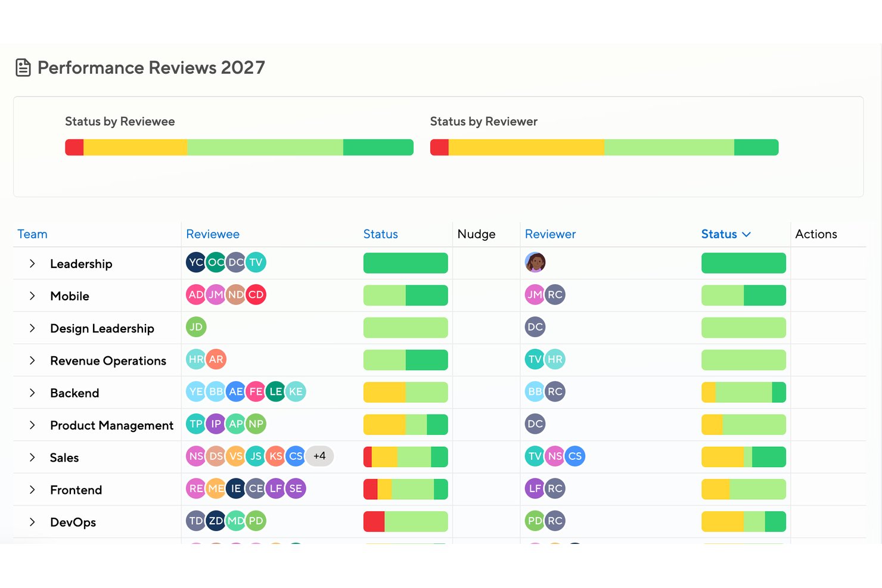Open DC reviewer avatar in Design Leadership row

[x=535, y=326]
